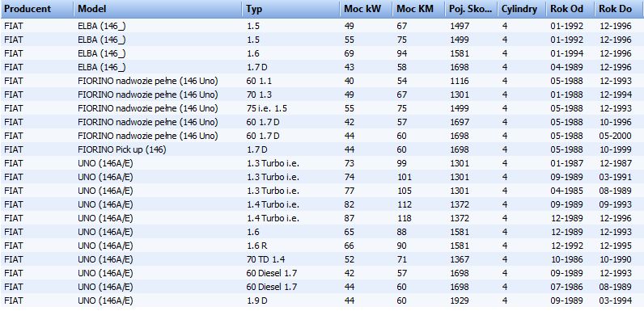Image resolution: width=644 pixels, height=311 pixels.
Task: Select FIORINO row with type 75 i.e. 1.5
Action: (322, 108)
